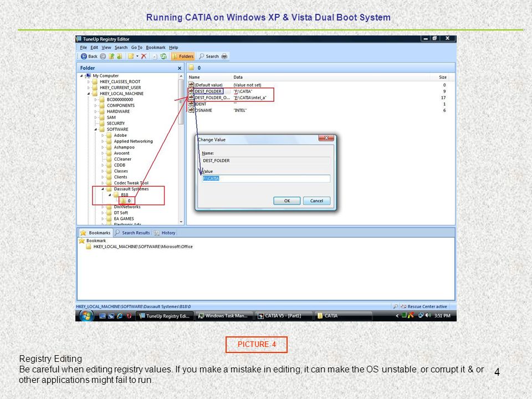
Task: Click the Windows Start orb
Action: (x=86, y=315)
